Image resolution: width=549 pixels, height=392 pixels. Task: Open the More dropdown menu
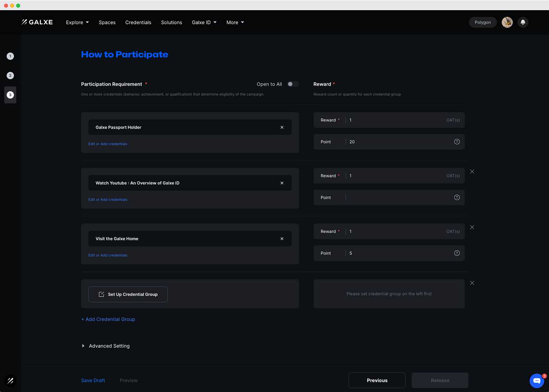pyautogui.click(x=235, y=22)
